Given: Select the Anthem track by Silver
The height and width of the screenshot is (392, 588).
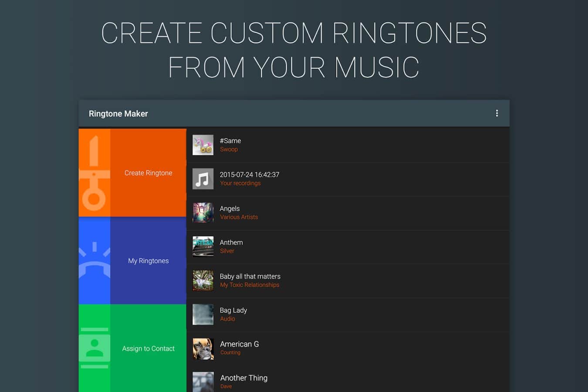Looking at the screenshot, I should coord(231,243).
